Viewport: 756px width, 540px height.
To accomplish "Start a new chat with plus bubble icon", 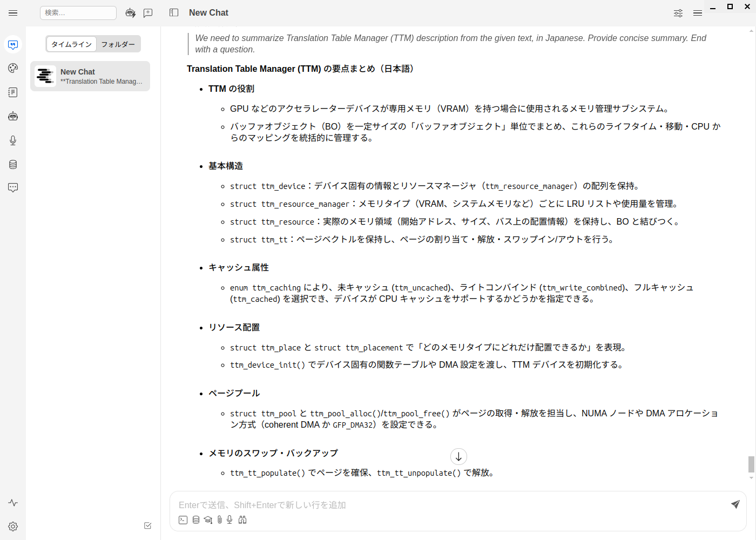I will 148,13.
